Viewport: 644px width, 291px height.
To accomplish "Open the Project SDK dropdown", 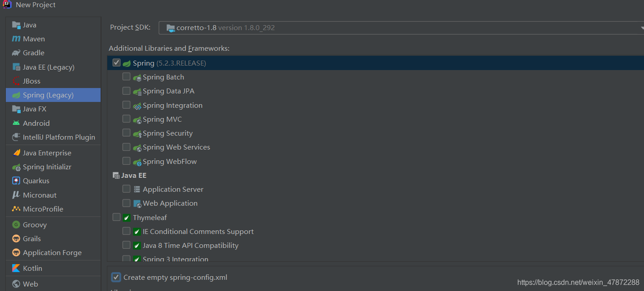I will pos(401,27).
